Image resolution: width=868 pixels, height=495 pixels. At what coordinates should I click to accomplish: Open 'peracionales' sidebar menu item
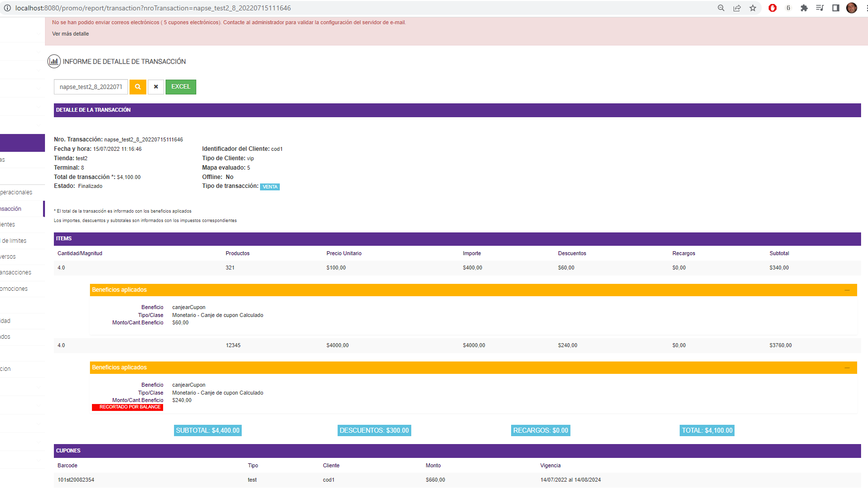point(16,192)
